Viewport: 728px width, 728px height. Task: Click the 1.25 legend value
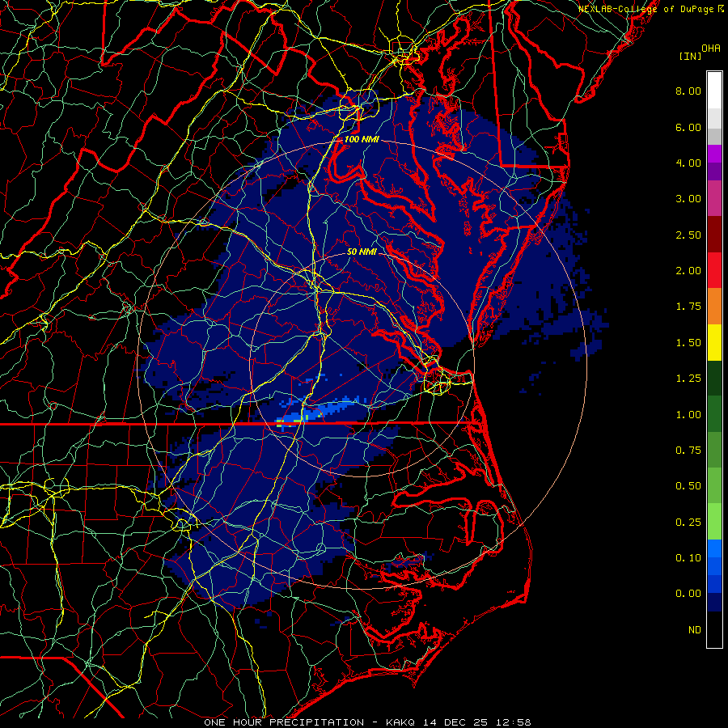click(x=688, y=379)
